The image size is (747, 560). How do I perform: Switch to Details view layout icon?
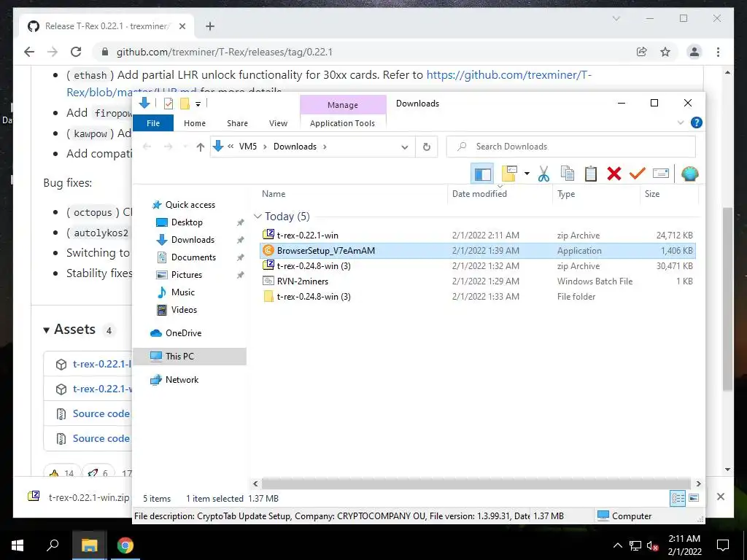678,498
